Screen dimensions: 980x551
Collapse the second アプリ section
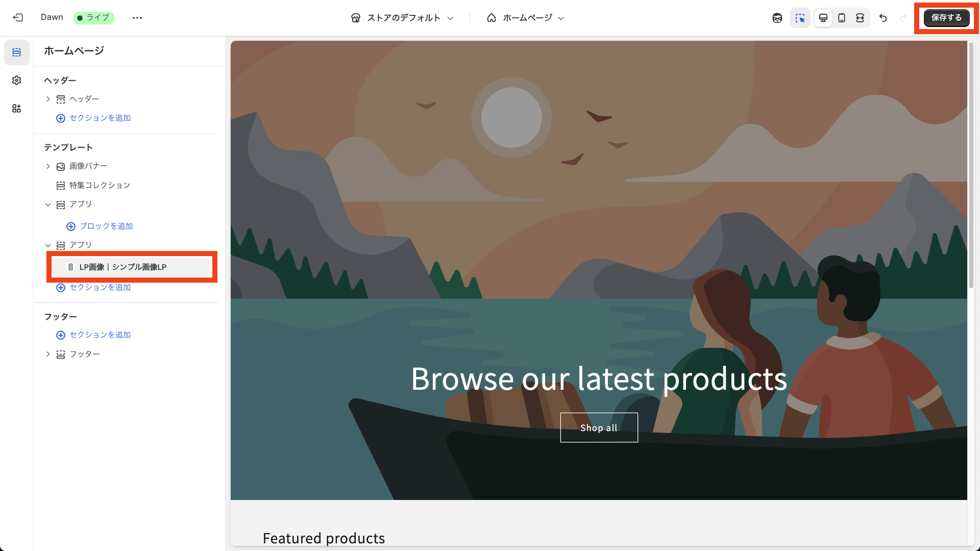click(x=48, y=245)
